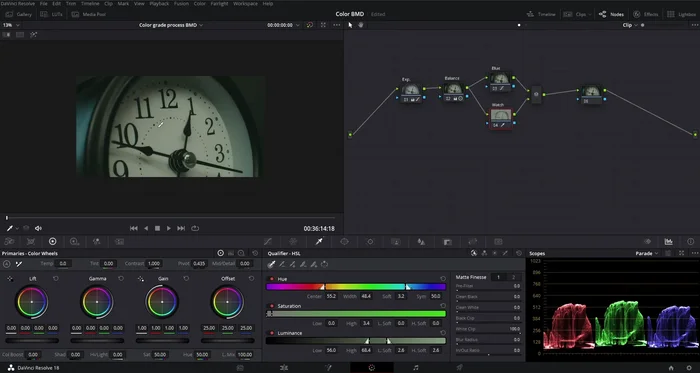This screenshot has height=373, width=700.
Task: Open the Qualifier palette eyedropper icon
Action: pyautogui.click(x=319, y=241)
